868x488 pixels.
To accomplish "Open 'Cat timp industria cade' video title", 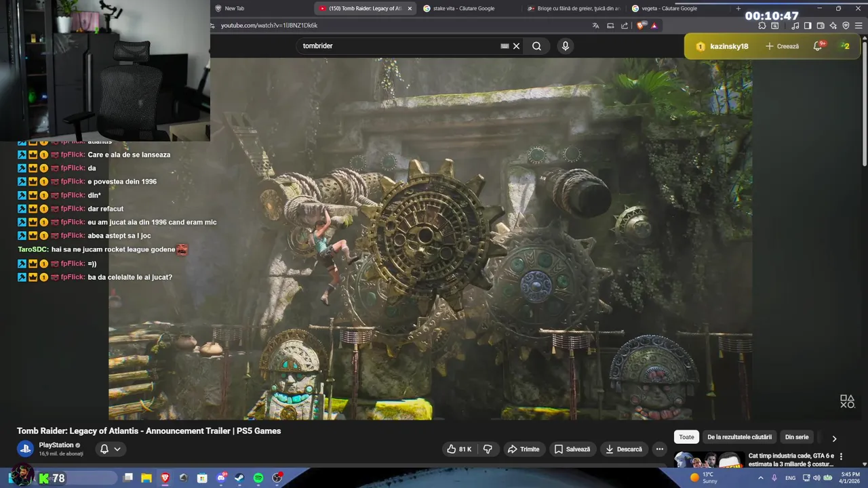I will (x=791, y=460).
